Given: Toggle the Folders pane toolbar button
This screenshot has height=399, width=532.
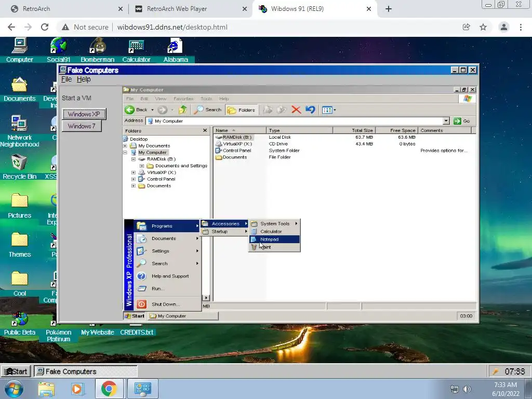Looking at the screenshot, I should point(241,110).
